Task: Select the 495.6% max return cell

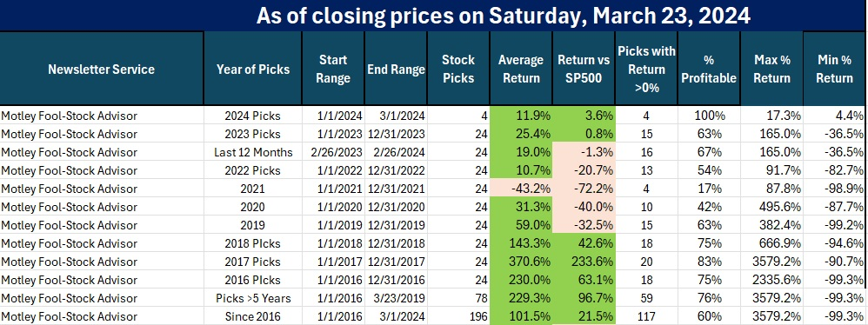Action: point(771,207)
